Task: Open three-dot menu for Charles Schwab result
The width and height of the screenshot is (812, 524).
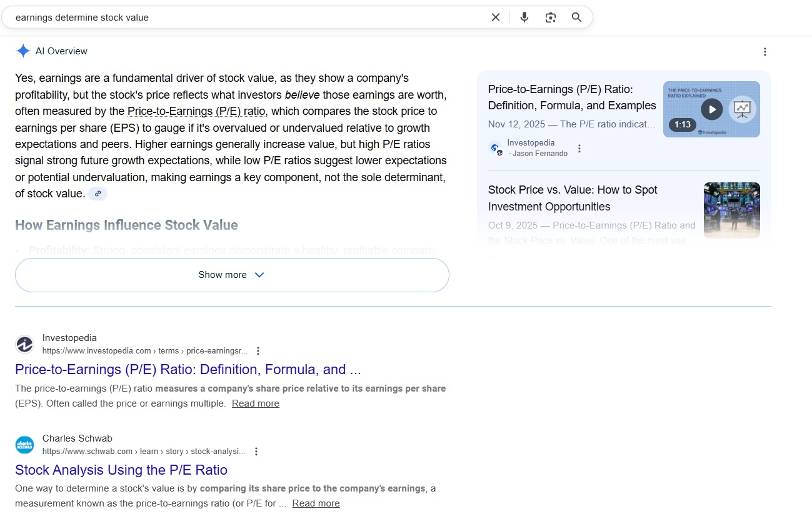Action: (x=256, y=452)
